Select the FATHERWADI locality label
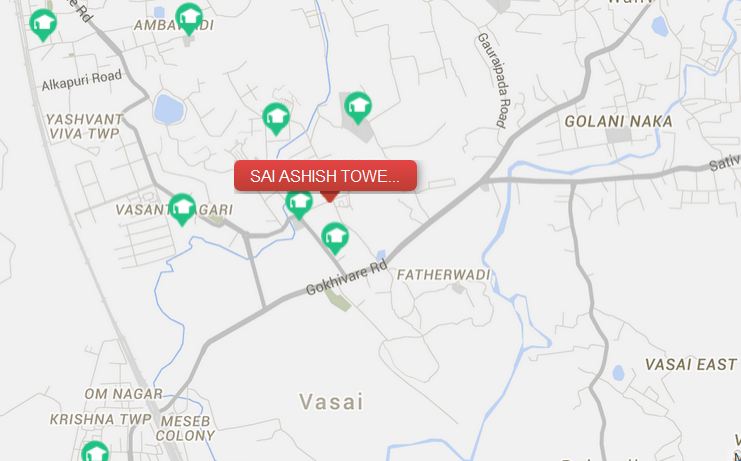The image size is (741, 461). pyautogui.click(x=443, y=275)
